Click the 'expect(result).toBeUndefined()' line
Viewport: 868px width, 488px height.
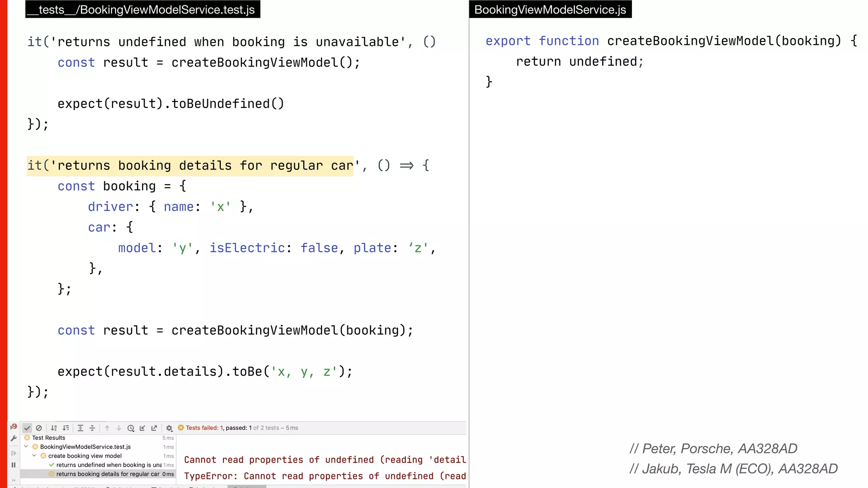171,104
